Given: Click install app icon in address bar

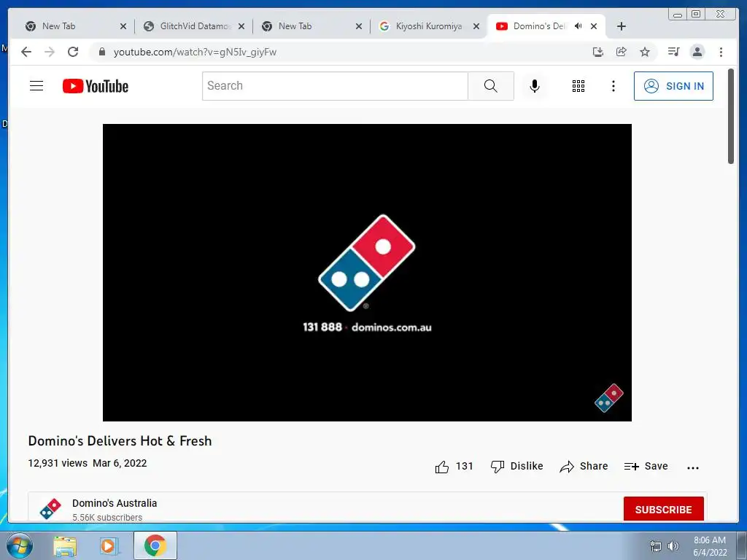Looking at the screenshot, I should (598, 52).
